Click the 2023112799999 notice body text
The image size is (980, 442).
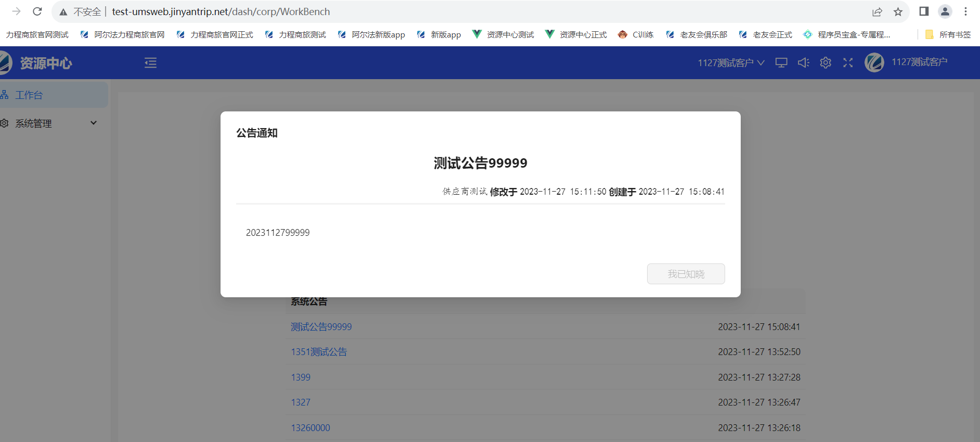click(278, 233)
